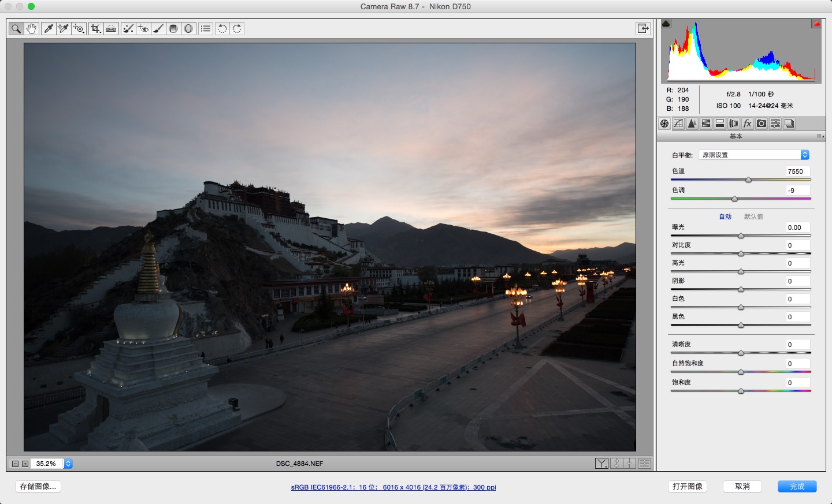Screen dimensions: 832x504
Task: Click the 色调 value field -9
Action: click(x=797, y=191)
